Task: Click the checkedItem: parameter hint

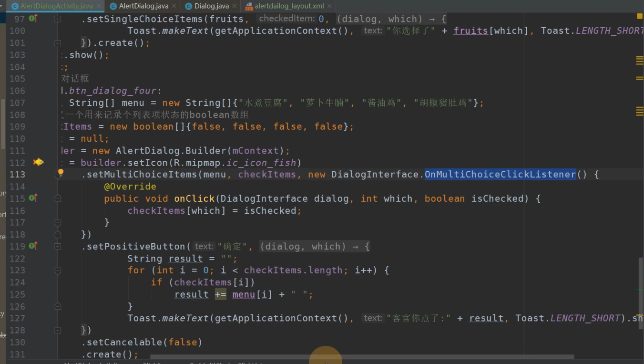Action: (287, 19)
